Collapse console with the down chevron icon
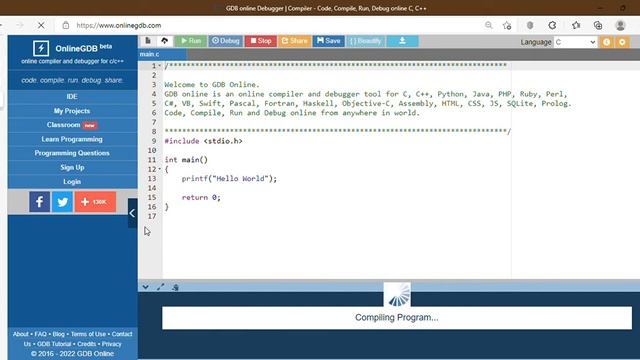The width and height of the screenshot is (640, 360). (x=146, y=287)
